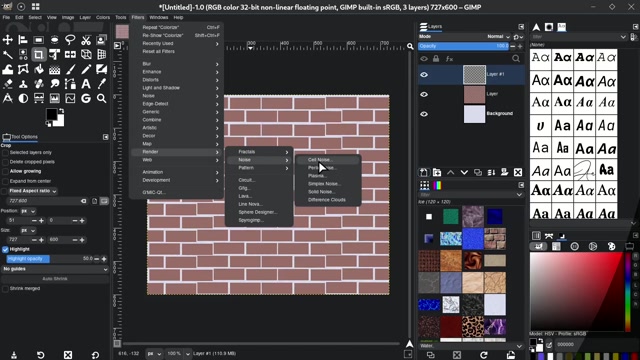Image resolution: width=640 pixels, height=360 pixels.
Task: Open the Position unit px dropdown
Action: (28, 211)
